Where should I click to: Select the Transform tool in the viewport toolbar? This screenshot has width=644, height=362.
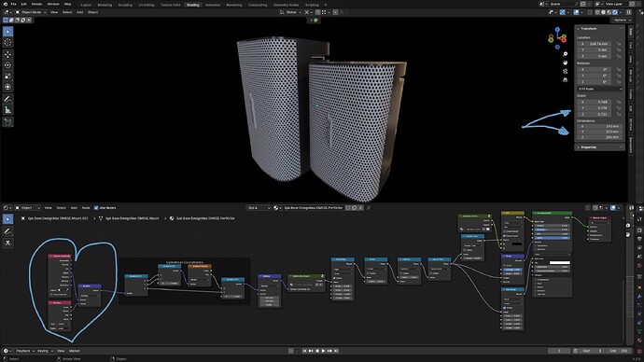click(7, 87)
